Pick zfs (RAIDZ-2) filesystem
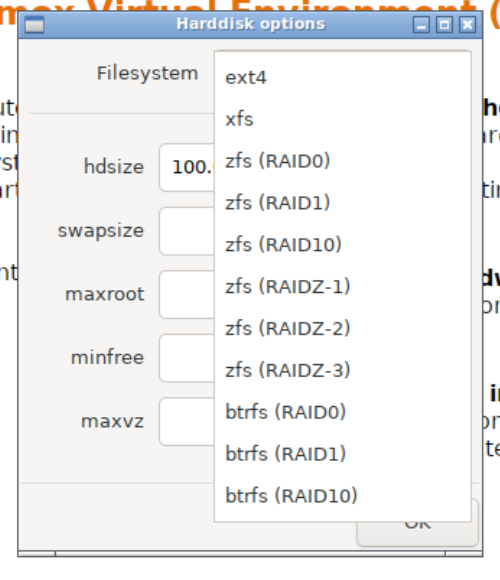Viewport: 500px width, 580px height. coord(342,328)
